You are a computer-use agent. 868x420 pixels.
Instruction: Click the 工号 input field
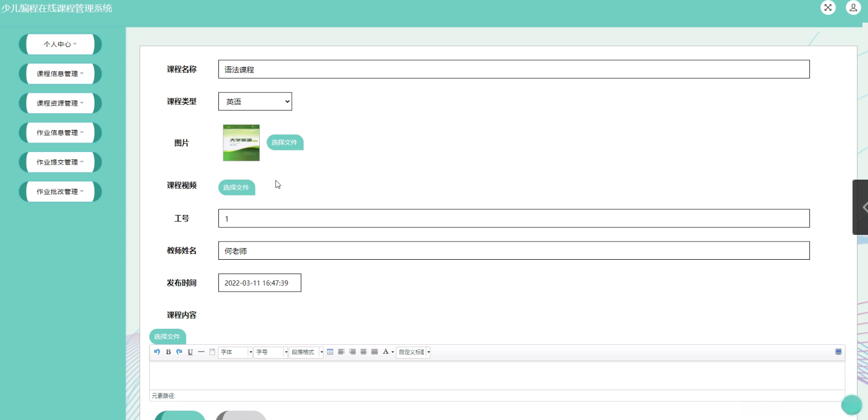[514, 218]
